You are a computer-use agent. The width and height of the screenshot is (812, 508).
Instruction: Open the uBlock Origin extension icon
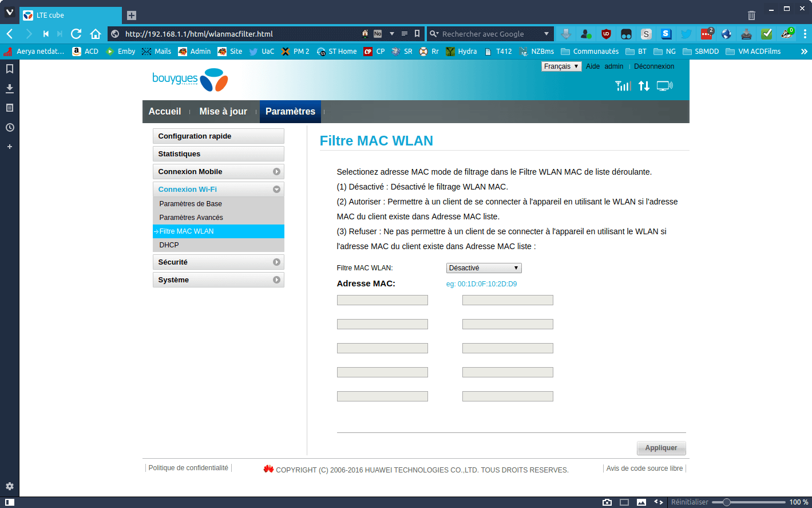point(606,34)
